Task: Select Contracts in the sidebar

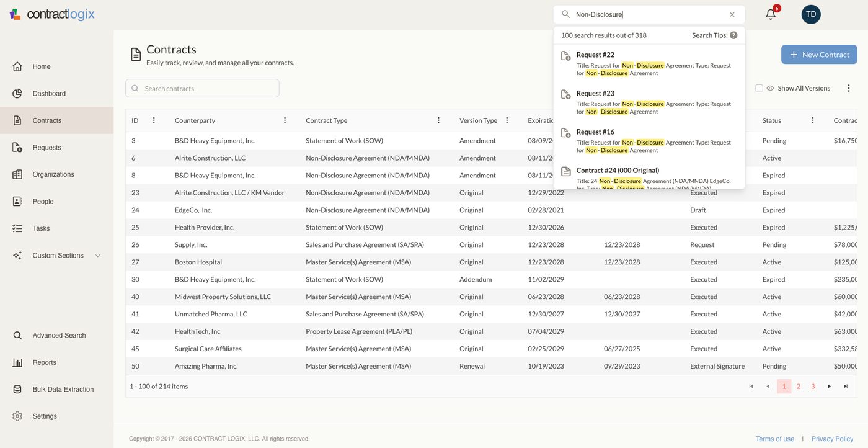Action: pyautogui.click(x=56, y=120)
